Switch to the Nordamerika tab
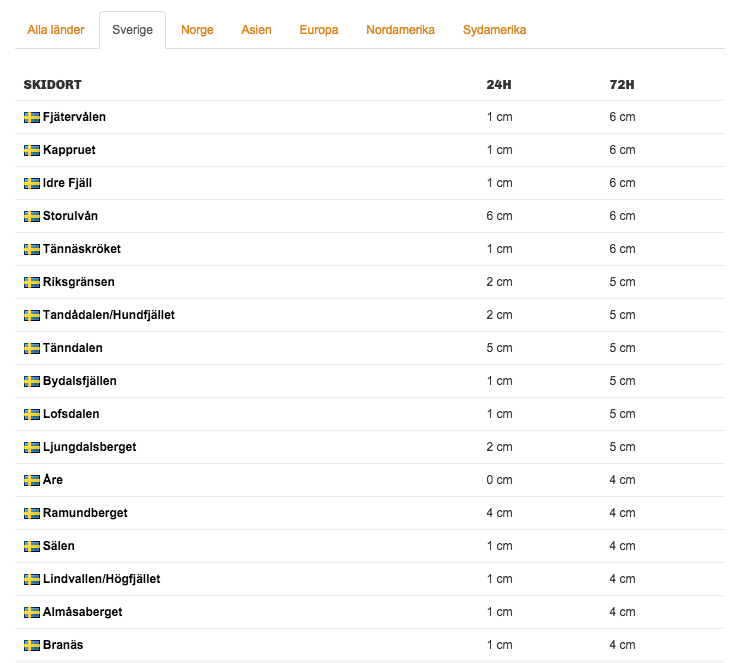Screen dimensions: 738x663 coord(400,30)
